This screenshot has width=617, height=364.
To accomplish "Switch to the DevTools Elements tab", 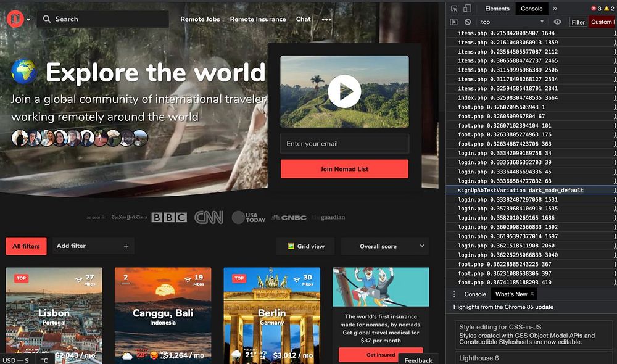I will pyautogui.click(x=497, y=9).
